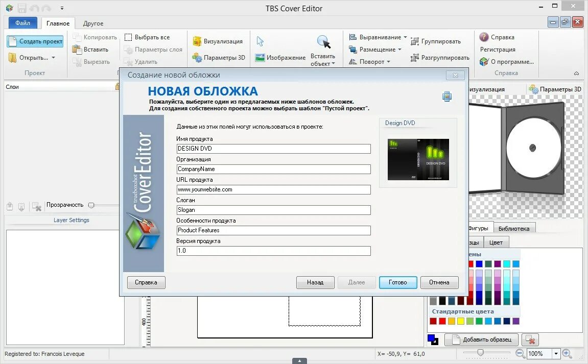Click the URL продукта field

pos(273,189)
